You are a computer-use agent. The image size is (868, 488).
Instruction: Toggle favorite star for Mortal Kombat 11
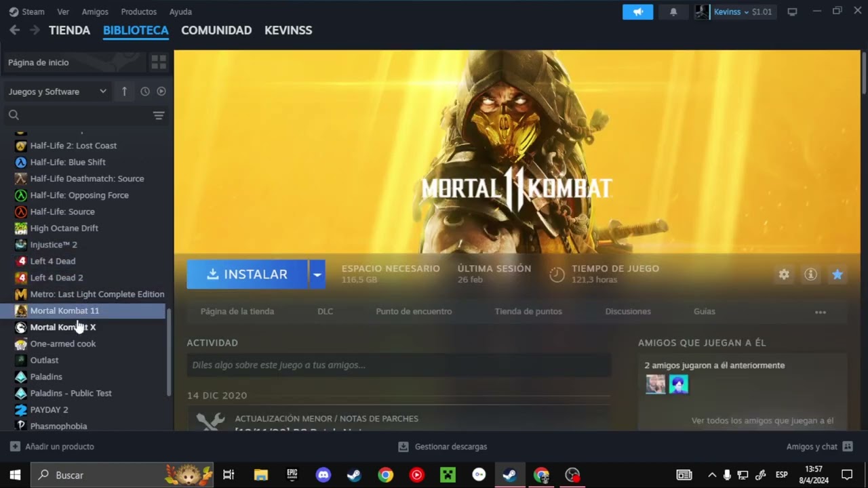pos(837,274)
